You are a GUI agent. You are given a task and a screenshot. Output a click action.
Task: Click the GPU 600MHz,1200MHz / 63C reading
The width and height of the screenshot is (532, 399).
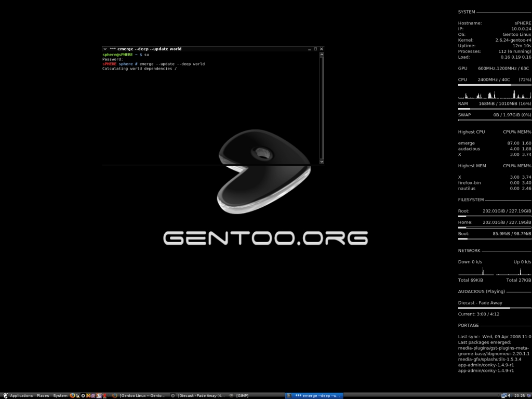pyautogui.click(x=503, y=68)
